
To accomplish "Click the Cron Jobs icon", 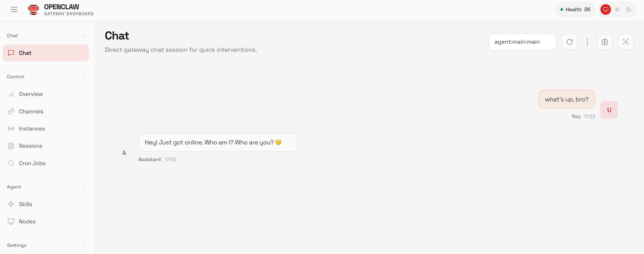I will pyautogui.click(x=11, y=163).
